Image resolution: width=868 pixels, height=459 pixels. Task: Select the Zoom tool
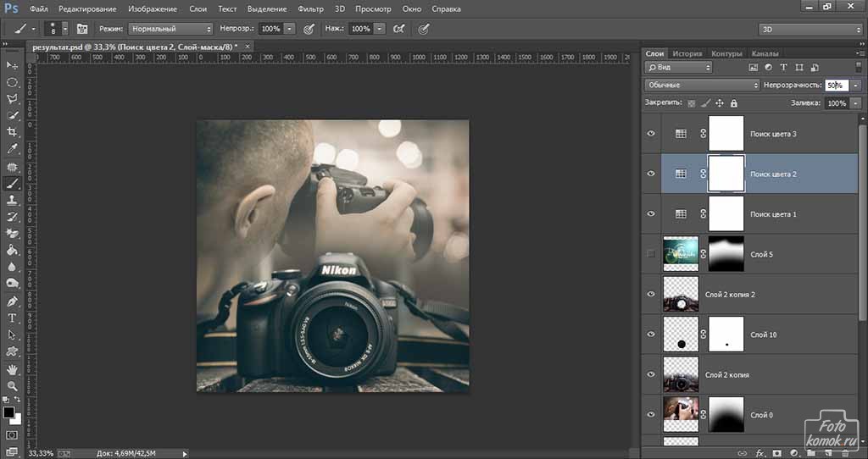click(12, 386)
